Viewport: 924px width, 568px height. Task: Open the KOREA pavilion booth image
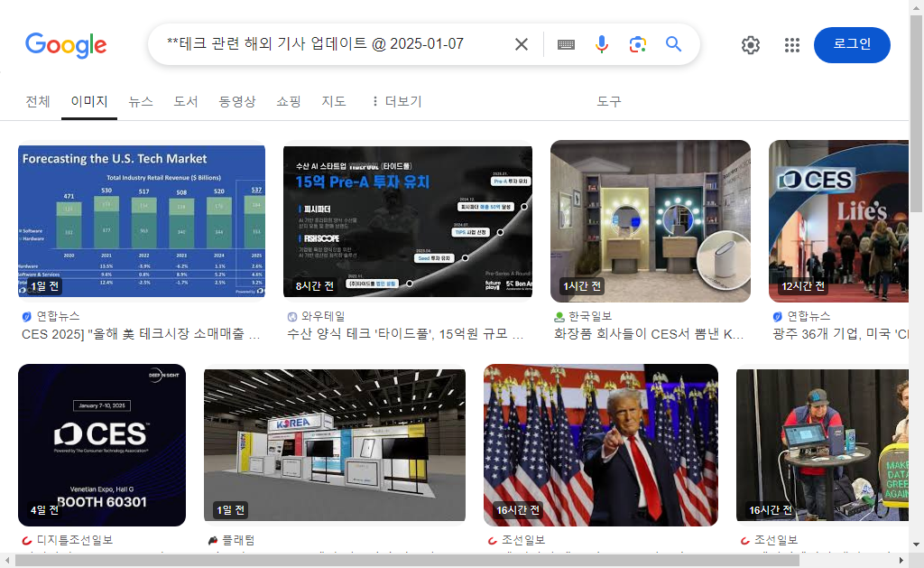[x=335, y=445]
